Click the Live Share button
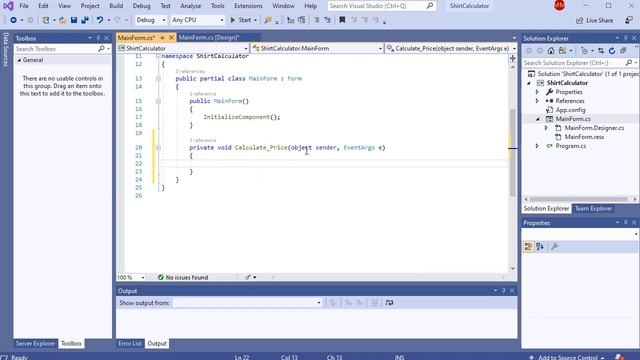 point(595,20)
